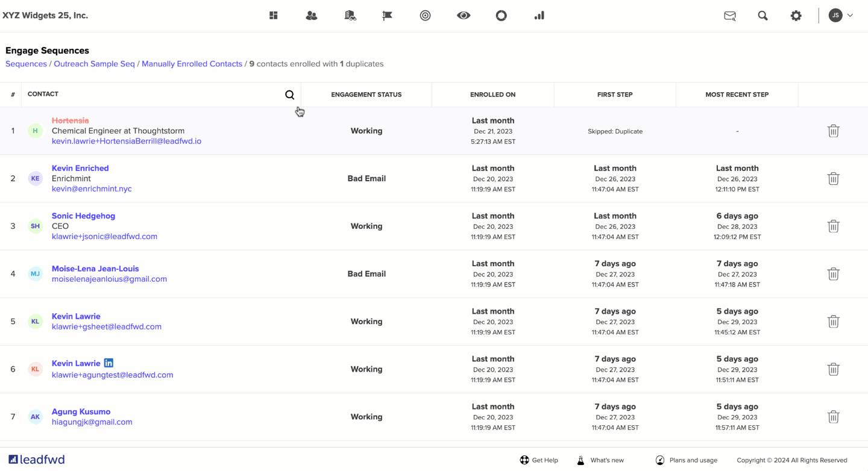Open Sonic Hedgehog contact profile

click(83, 216)
